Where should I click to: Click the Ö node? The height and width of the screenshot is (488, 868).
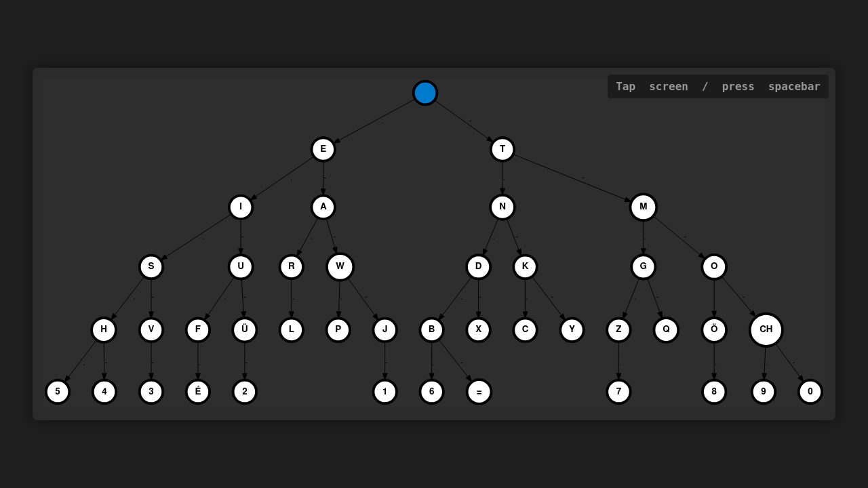tap(714, 329)
